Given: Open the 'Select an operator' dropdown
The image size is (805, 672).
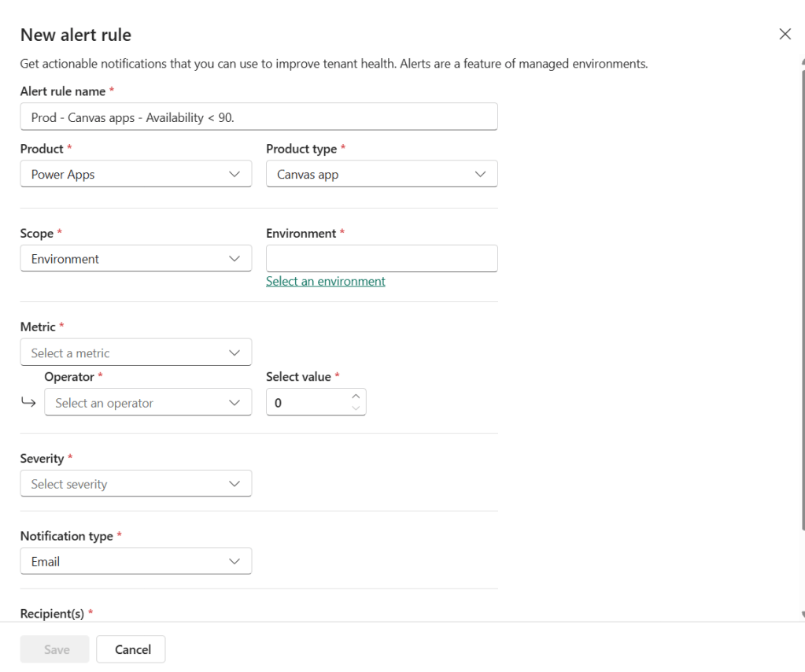Looking at the screenshot, I should point(148,402).
